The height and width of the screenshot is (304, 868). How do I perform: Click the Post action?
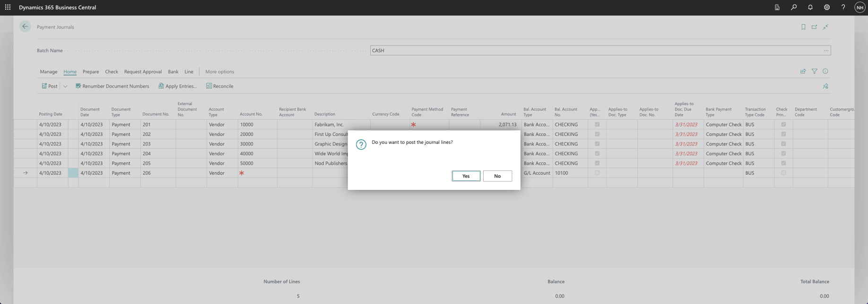[x=50, y=86]
